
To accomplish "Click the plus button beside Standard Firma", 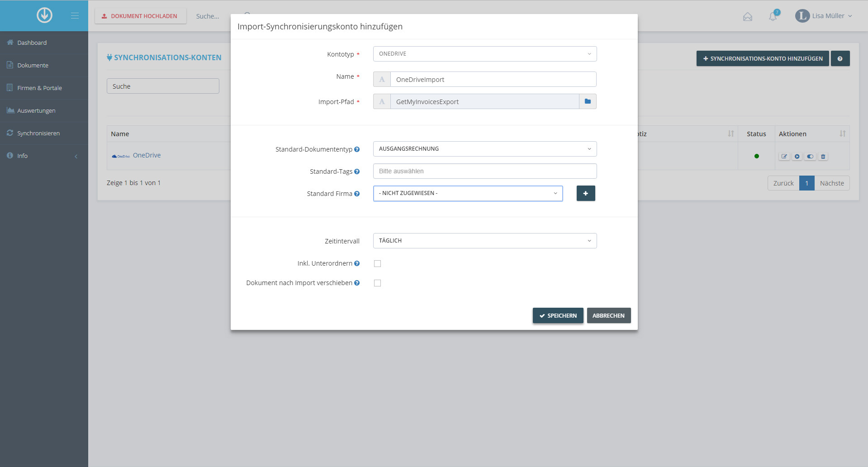I will (x=586, y=193).
